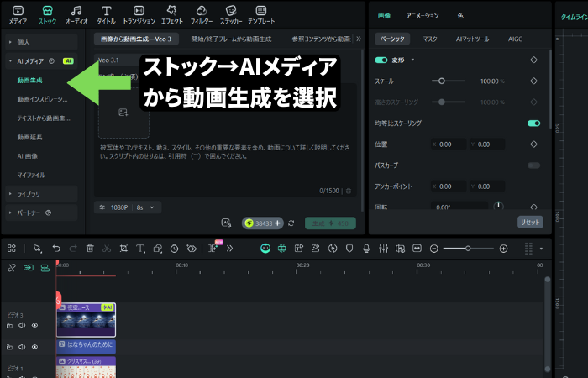Switch to the メディア tab
This screenshot has width=588, height=378.
pyautogui.click(x=18, y=15)
